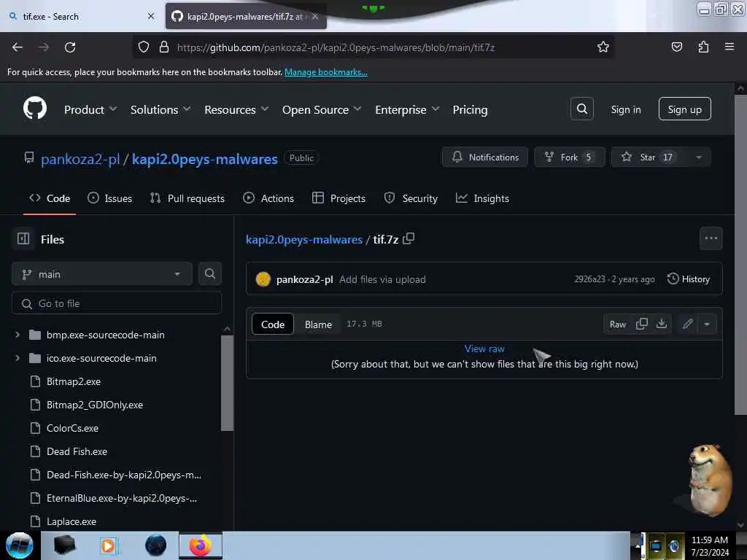Click the Raw button
Screen dimensions: 747x560
tap(617, 324)
